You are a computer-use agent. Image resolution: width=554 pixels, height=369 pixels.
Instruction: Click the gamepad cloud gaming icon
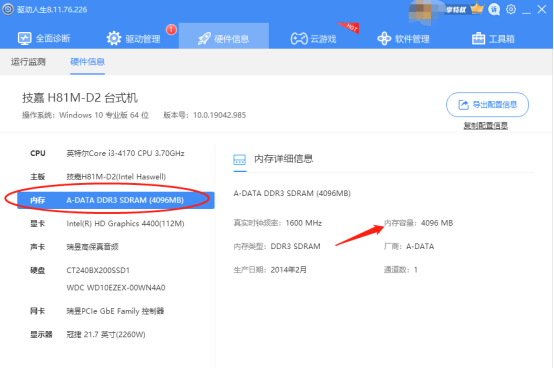click(299, 38)
